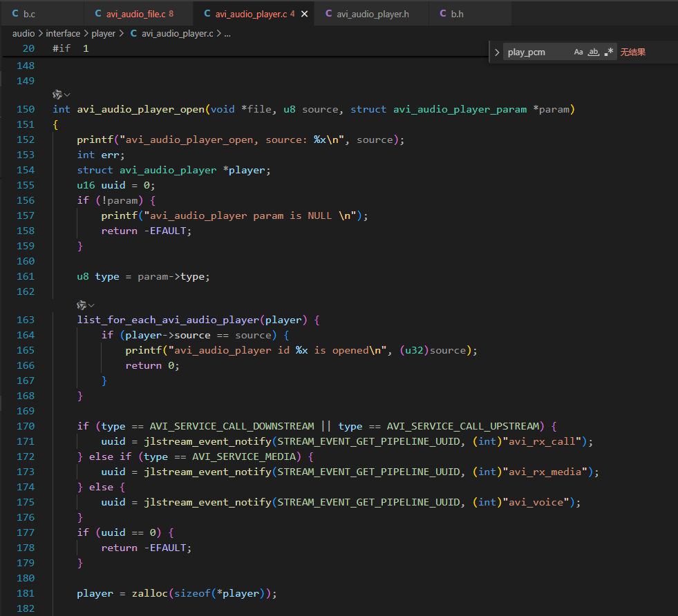Screen dimensions: 678x616
Task: Select the audio breadcrumb segment
Action: pos(23,33)
